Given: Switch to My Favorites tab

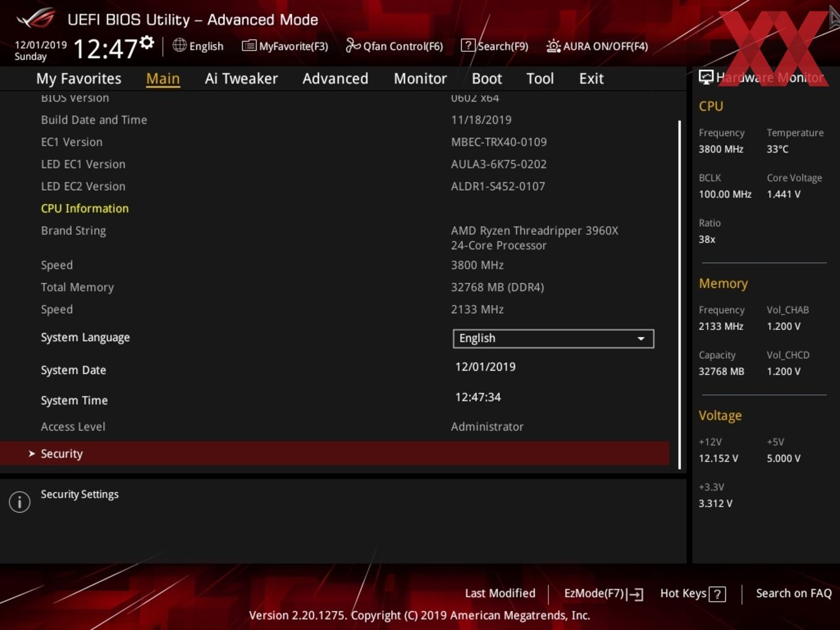Looking at the screenshot, I should 78,78.
